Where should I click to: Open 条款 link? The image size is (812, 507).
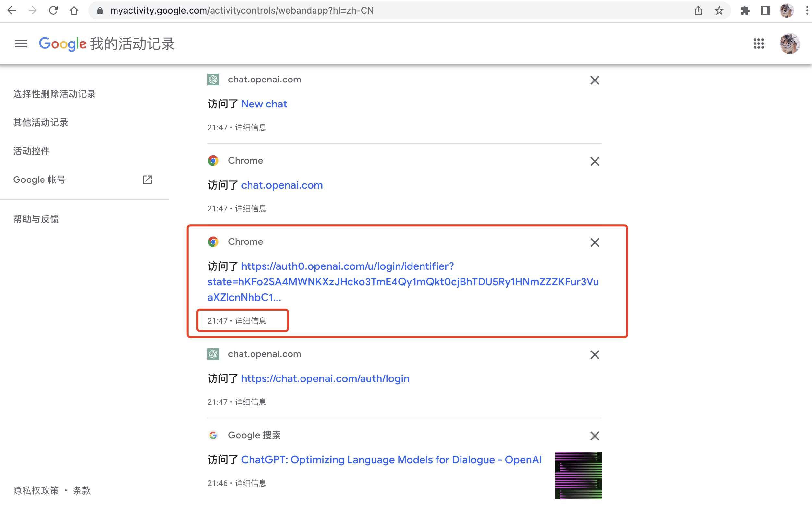(x=81, y=490)
